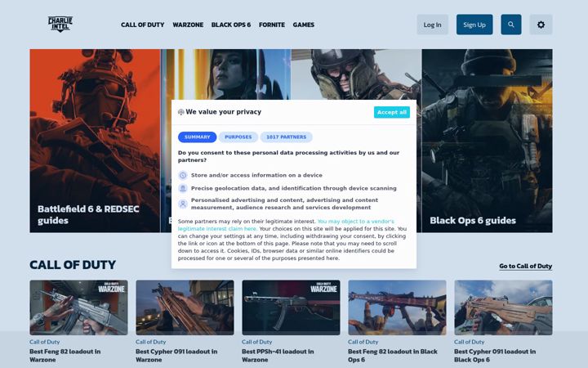The width and height of the screenshot is (588, 368).
Task: Follow the Go to Call of Duty link
Action: pyautogui.click(x=525, y=267)
